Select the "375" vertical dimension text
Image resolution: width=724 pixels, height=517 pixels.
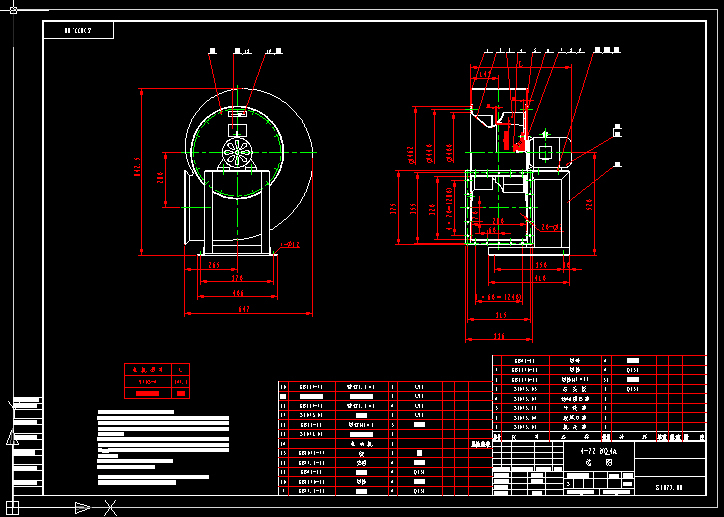coord(393,209)
